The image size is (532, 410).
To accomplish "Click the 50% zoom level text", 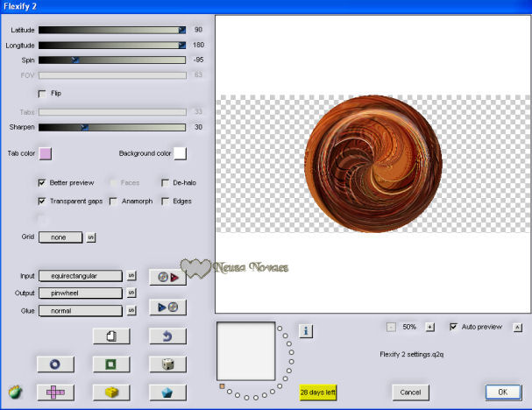I will coord(409,327).
